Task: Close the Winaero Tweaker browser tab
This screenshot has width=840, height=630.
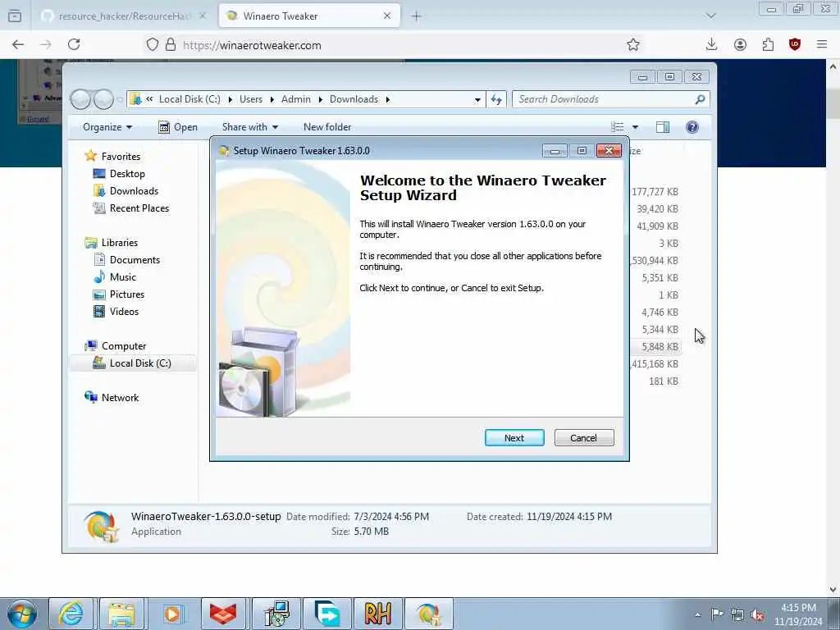Action: [x=387, y=16]
